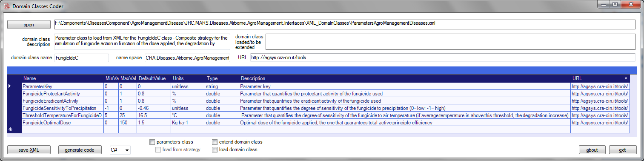This screenshot has height=161, width=644.
Task: Check the load domain class option
Action: point(215,149)
